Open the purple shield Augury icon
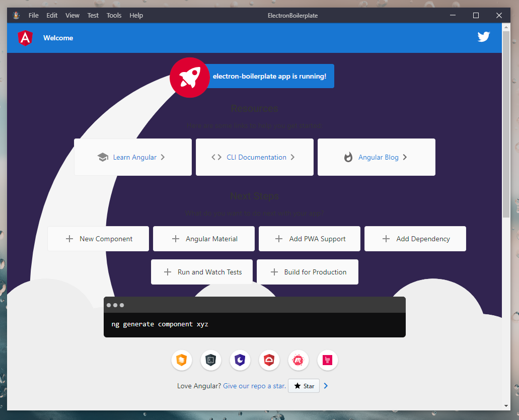 (x=240, y=360)
